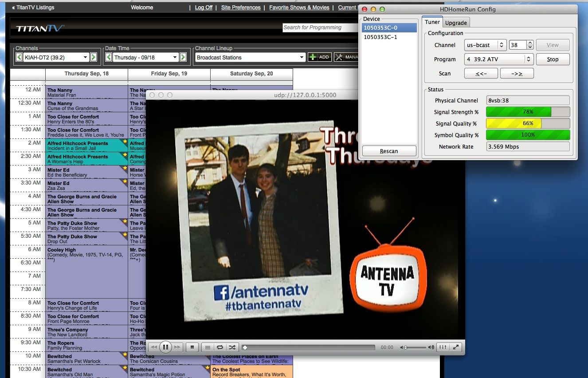Open Three's Company The New Landlord listing

pos(86,332)
